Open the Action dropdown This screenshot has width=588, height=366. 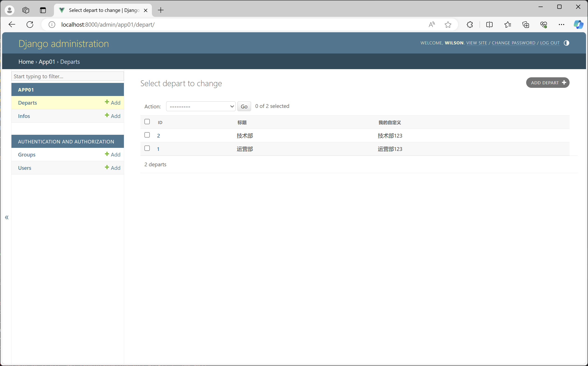pos(201,106)
